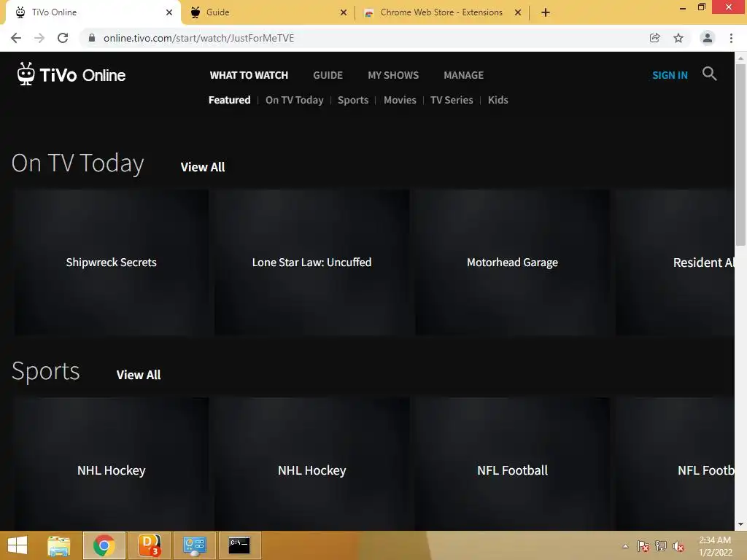Open Chrome's three-dot menu
Image resolution: width=747 pixels, height=560 pixels.
731,38
